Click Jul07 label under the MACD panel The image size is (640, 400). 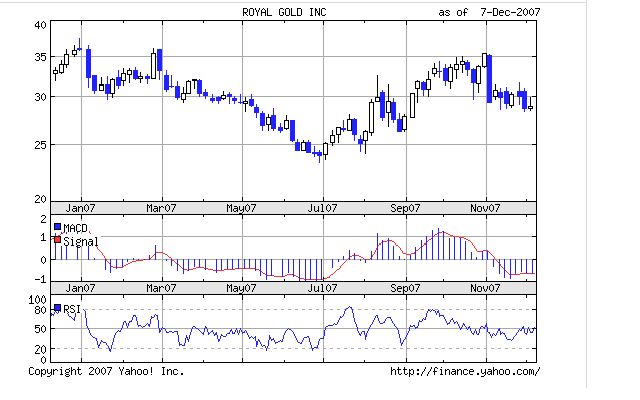322,288
